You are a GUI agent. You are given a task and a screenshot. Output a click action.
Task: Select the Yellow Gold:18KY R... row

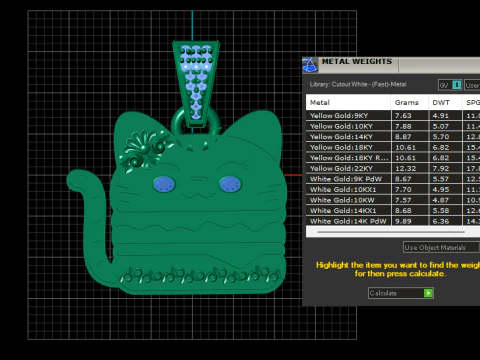393,158
